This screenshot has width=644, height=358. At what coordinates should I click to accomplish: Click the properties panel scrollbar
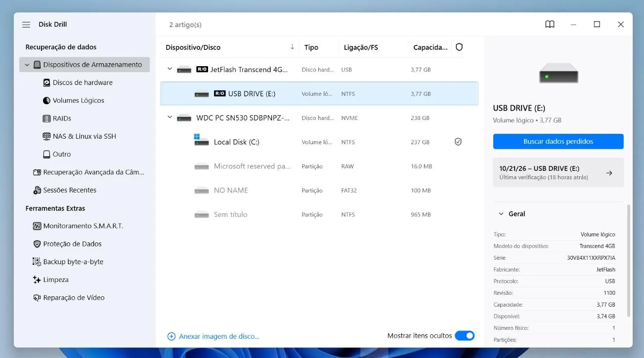629,261
